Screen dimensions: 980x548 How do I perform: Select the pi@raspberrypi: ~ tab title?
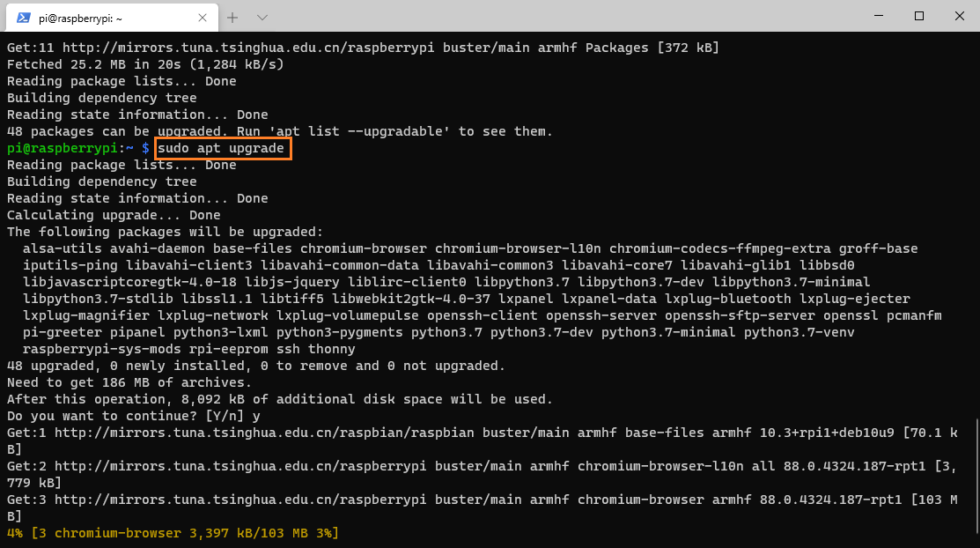81,19
